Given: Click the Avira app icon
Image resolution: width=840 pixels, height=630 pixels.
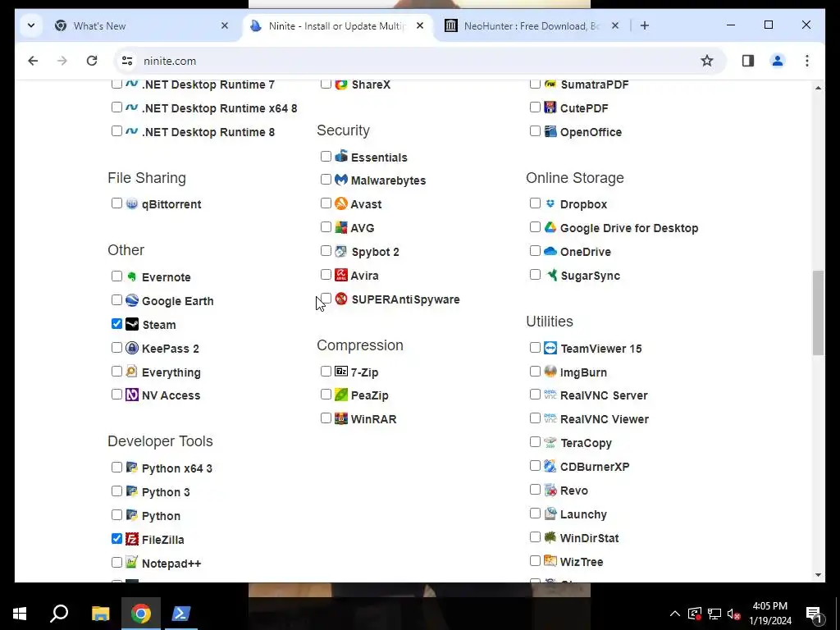Looking at the screenshot, I should (341, 275).
